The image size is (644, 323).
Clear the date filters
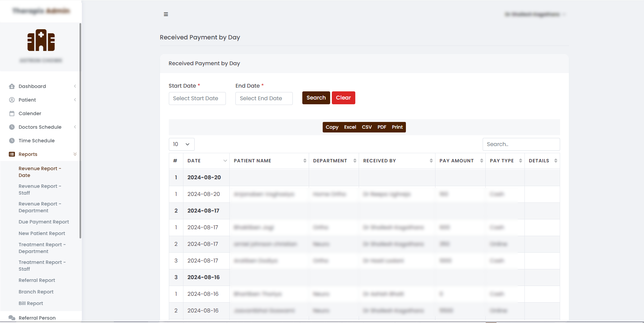(343, 98)
